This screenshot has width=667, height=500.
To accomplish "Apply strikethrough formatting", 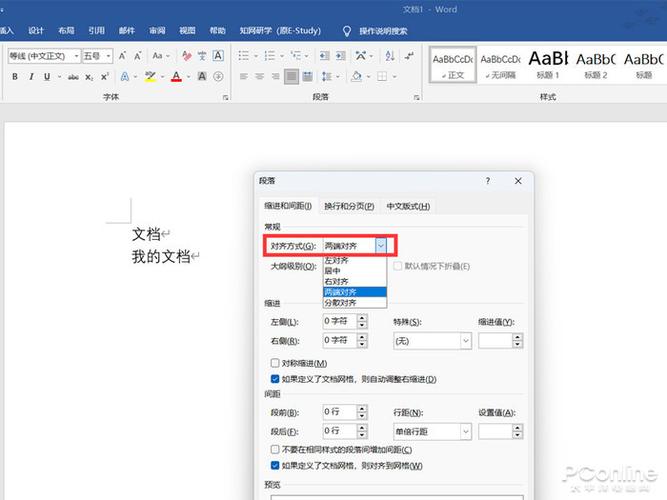I will point(73,77).
